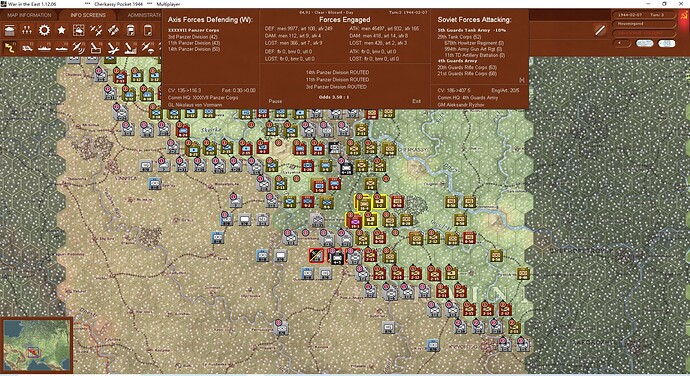The image size is (690, 376).
Task: Toggle the yellow move mode button
Action: [x=10, y=47]
